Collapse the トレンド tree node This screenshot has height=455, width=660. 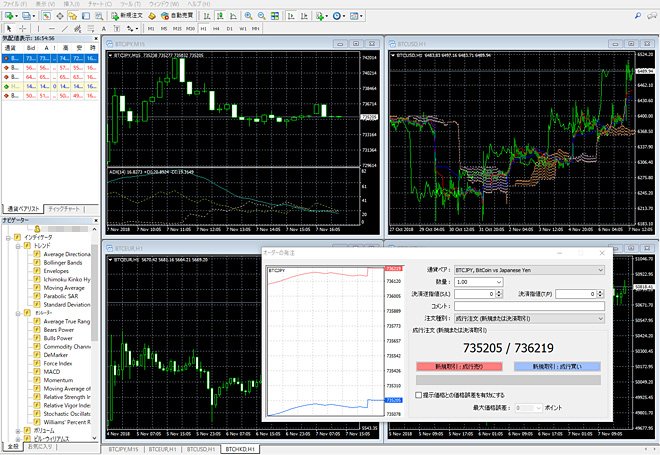[x=18, y=246]
